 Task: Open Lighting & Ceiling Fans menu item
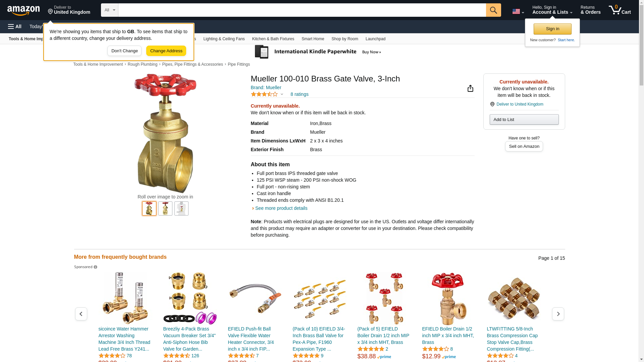224,39
